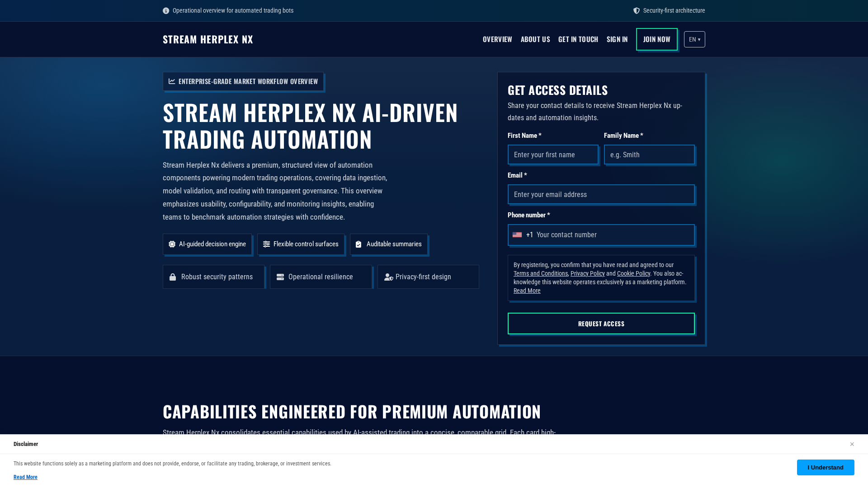This screenshot has height=488, width=868.
Task: Click the Enterprise-grade Market Workflow Overview badge
Action: [x=243, y=81]
